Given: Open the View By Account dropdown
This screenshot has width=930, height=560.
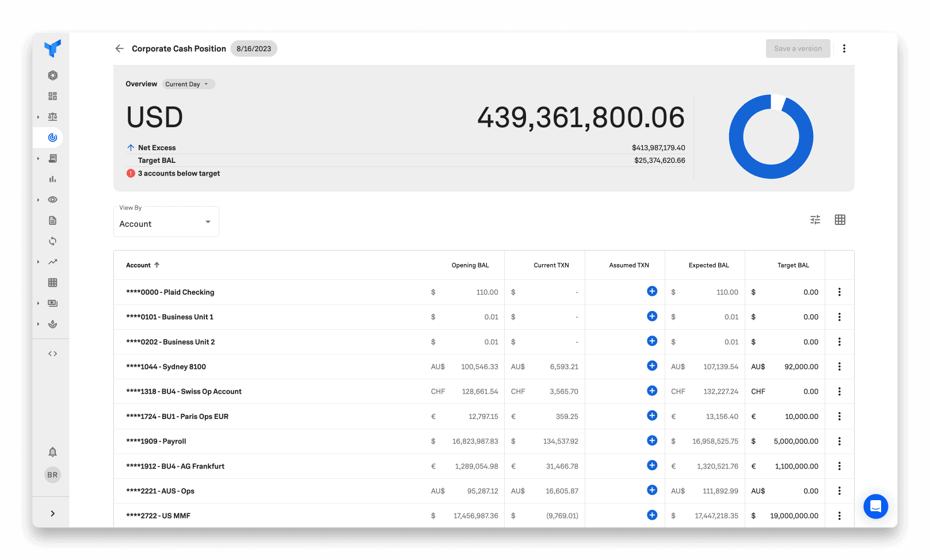Looking at the screenshot, I should [166, 223].
